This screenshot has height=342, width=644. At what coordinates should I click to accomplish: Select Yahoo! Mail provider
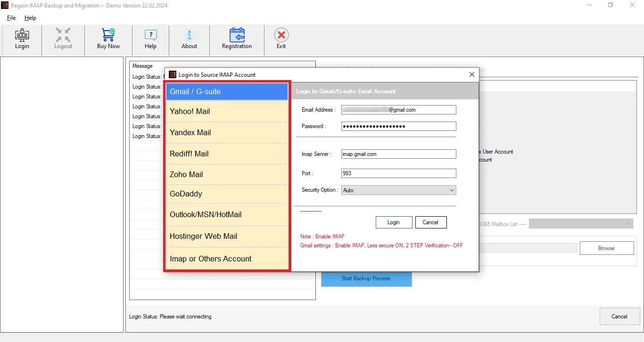click(227, 112)
